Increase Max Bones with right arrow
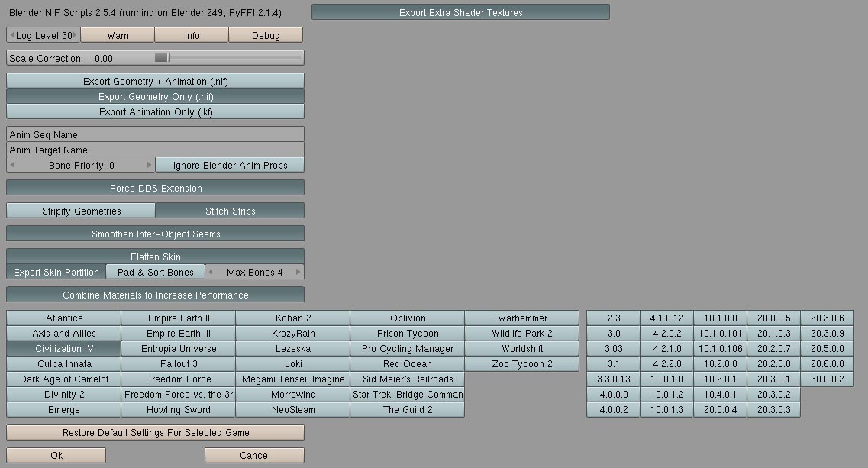 (298, 271)
